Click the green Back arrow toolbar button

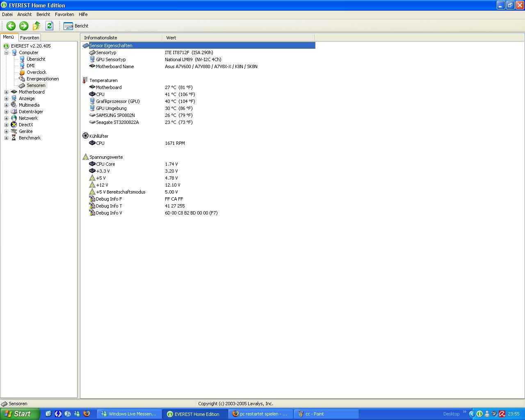(x=11, y=26)
